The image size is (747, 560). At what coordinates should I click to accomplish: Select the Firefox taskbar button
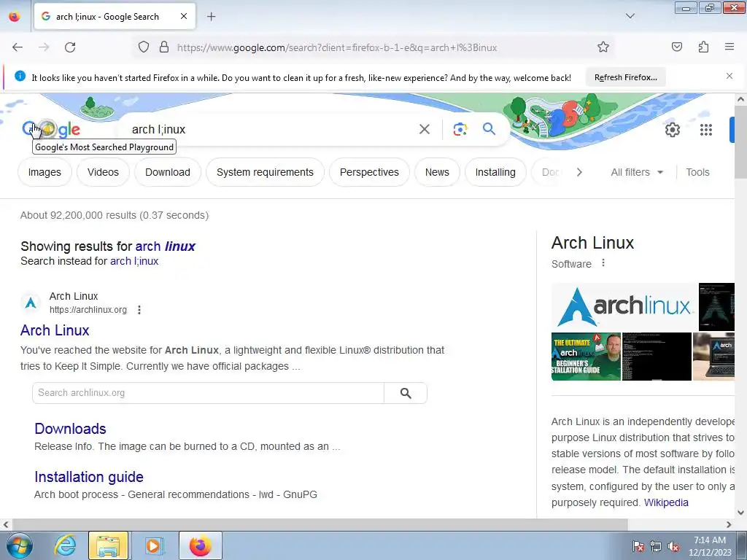click(200, 545)
